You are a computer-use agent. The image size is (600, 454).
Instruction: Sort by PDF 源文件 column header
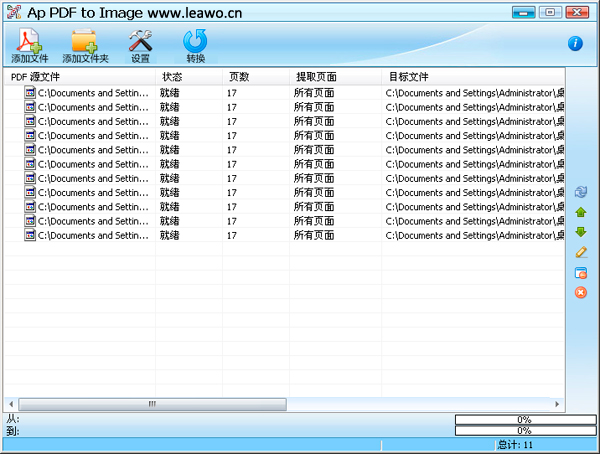80,77
